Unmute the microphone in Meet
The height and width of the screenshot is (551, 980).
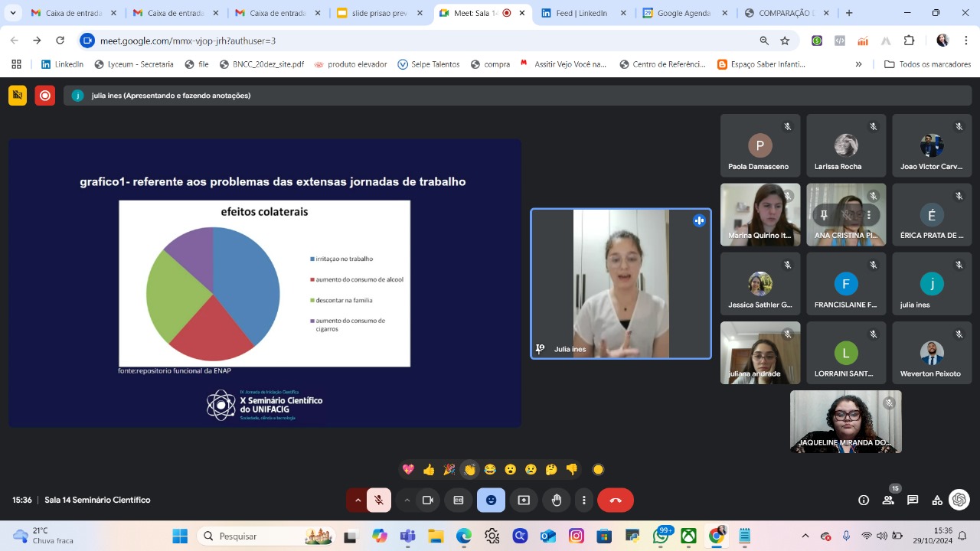click(378, 500)
